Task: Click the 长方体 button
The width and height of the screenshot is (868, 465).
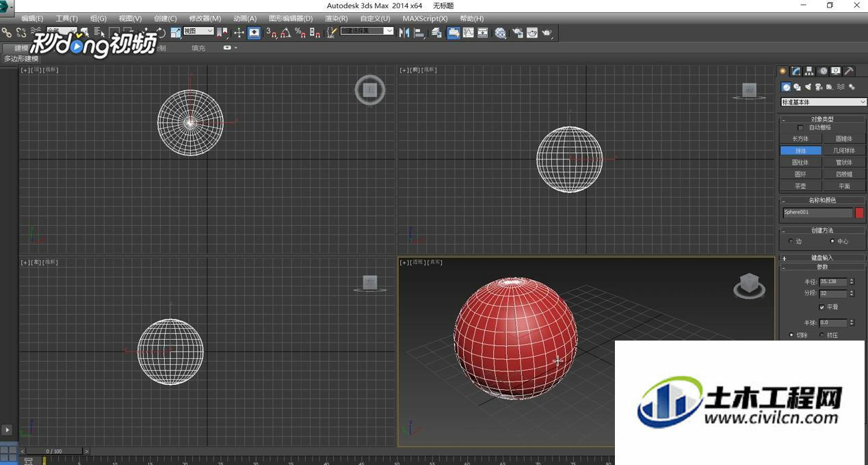Action: (801, 139)
